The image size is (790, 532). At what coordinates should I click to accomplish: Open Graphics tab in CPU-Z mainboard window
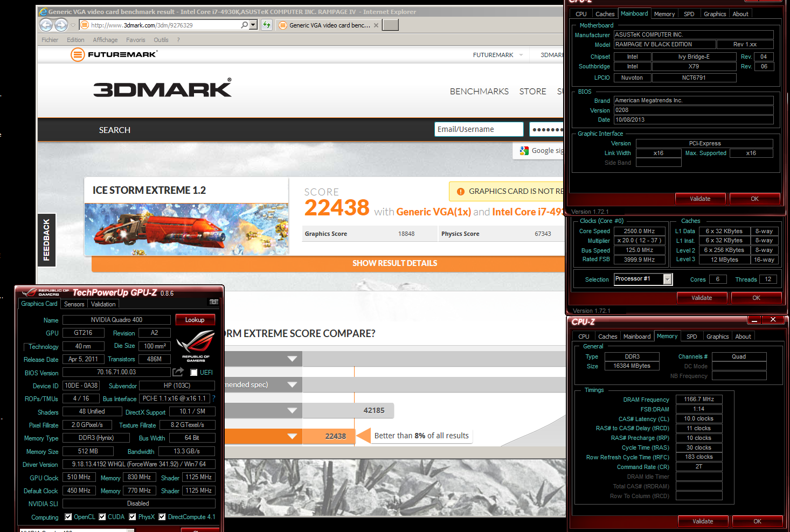tap(715, 14)
